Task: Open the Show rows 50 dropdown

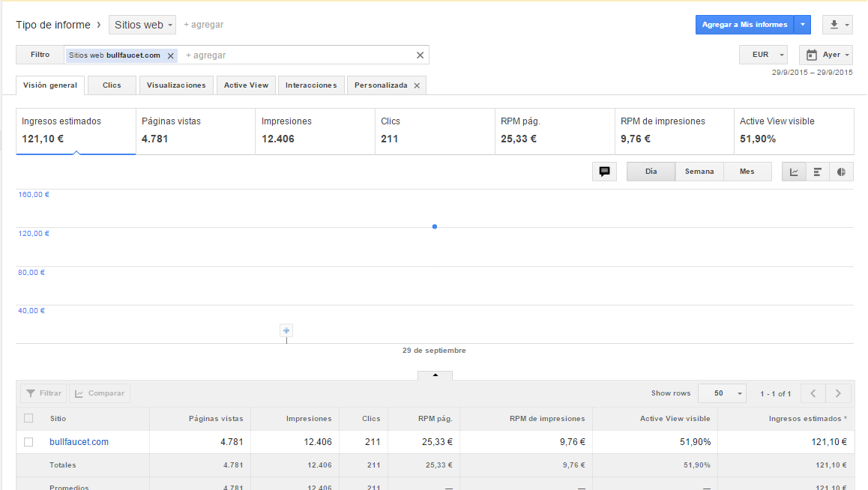Action: click(x=723, y=393)
